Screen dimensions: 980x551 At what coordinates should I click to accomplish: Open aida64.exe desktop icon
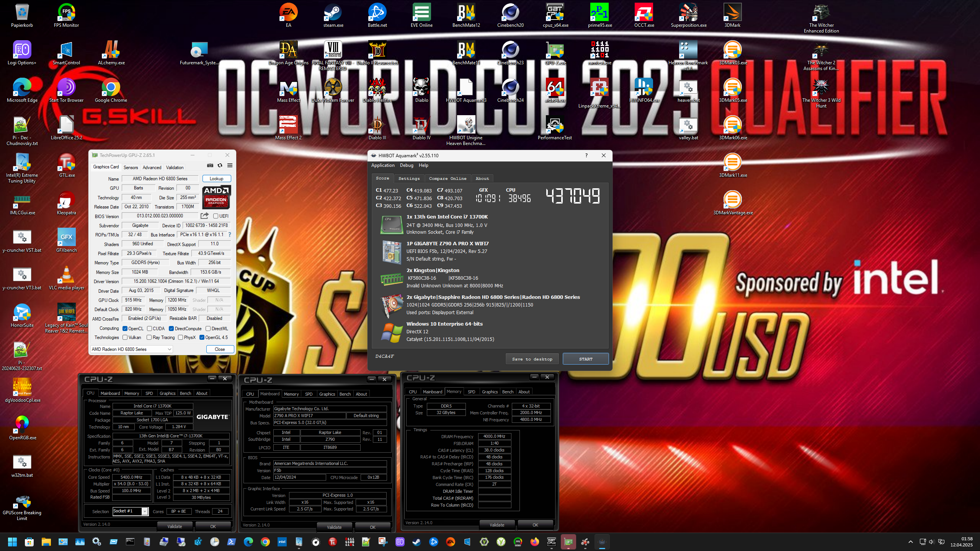(555, 91)
